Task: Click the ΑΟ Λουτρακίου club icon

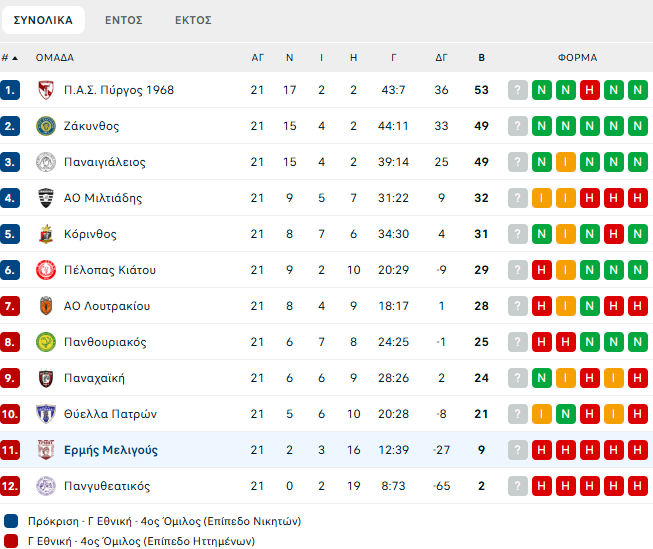Action: click(x=45, y=306)
